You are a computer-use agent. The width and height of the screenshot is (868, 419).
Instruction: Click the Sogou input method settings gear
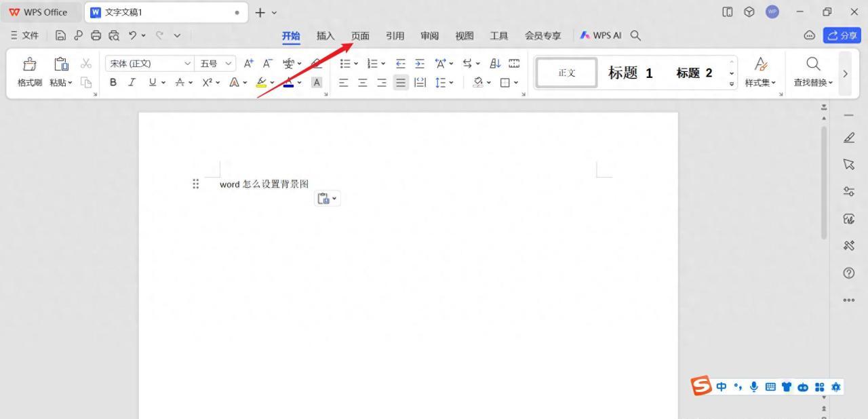[x=836, y=386]
